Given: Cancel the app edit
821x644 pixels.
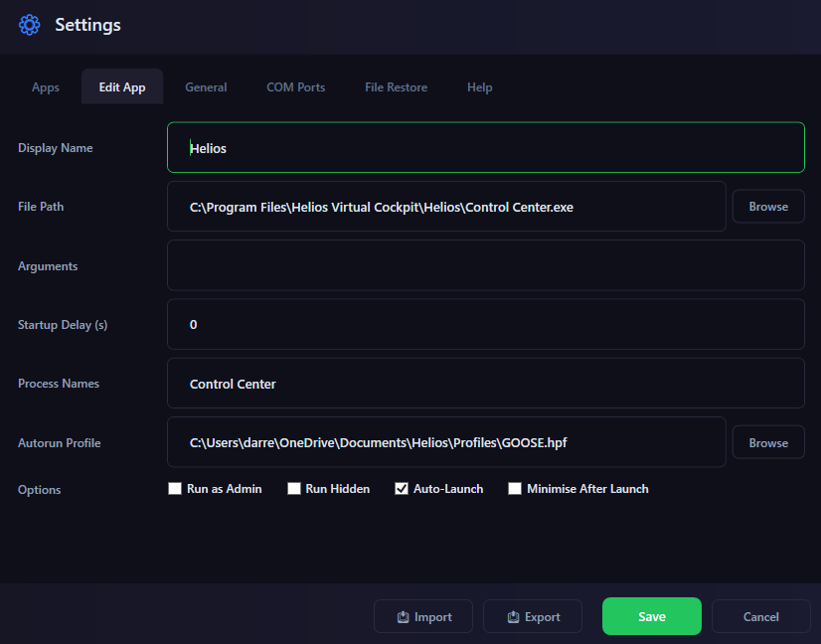Looking at the screenshot, I should click(760, 617).
